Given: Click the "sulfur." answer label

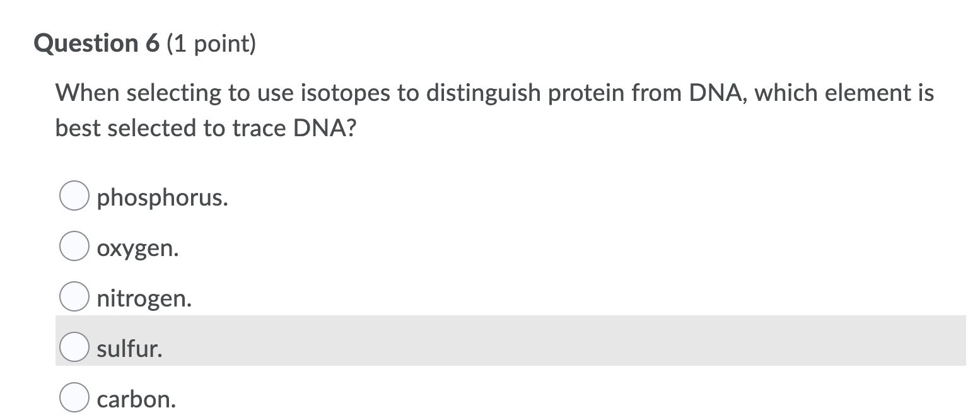Looking at the screenshot, I should [x=129, y=348].
